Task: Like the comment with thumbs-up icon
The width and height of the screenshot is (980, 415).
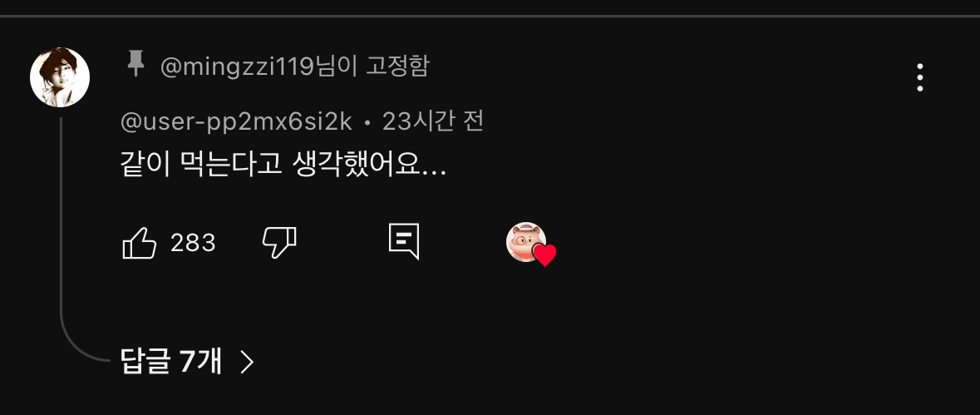Action: [139, 243]
